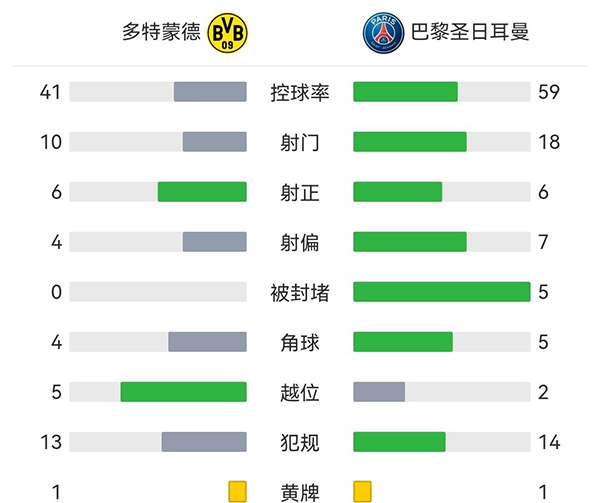Image resolution: width=600 pixels, height=503 pixels.
Task: Click PSG's yellow card icon
Action: pos(362,491)
